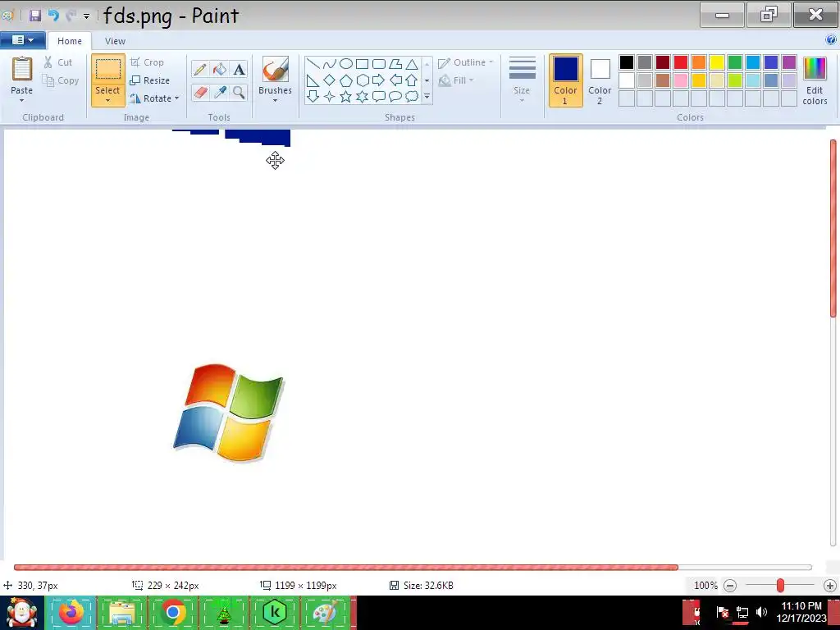Screen dimensions: 840x630
Task: Select the Text tool
Action: [x=239, y=69]
